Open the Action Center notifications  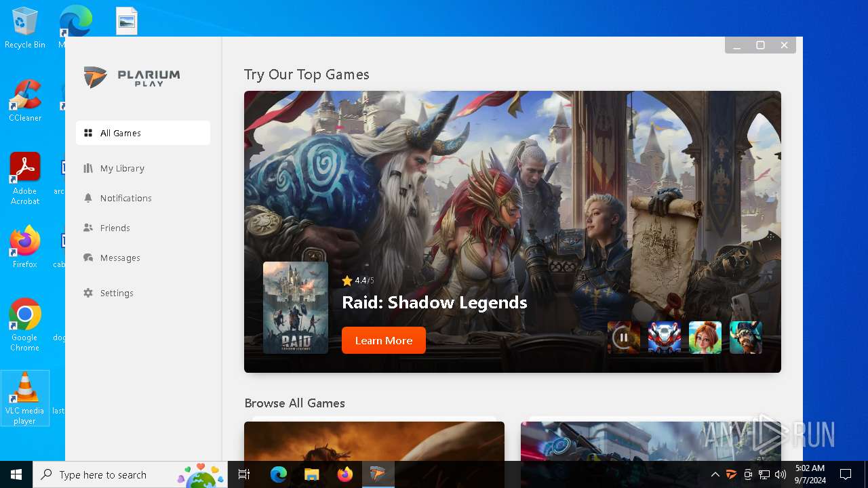pyautogui.click(x=846, y=474)
